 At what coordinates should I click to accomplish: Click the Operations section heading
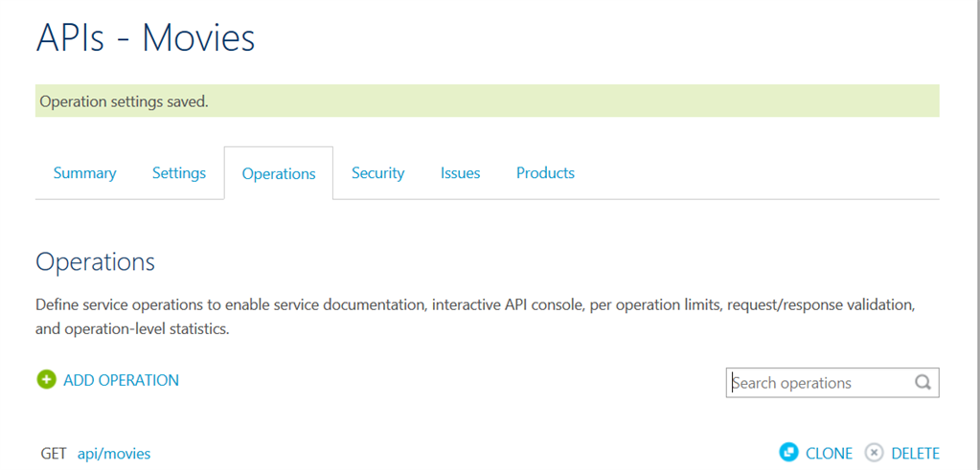95,262
